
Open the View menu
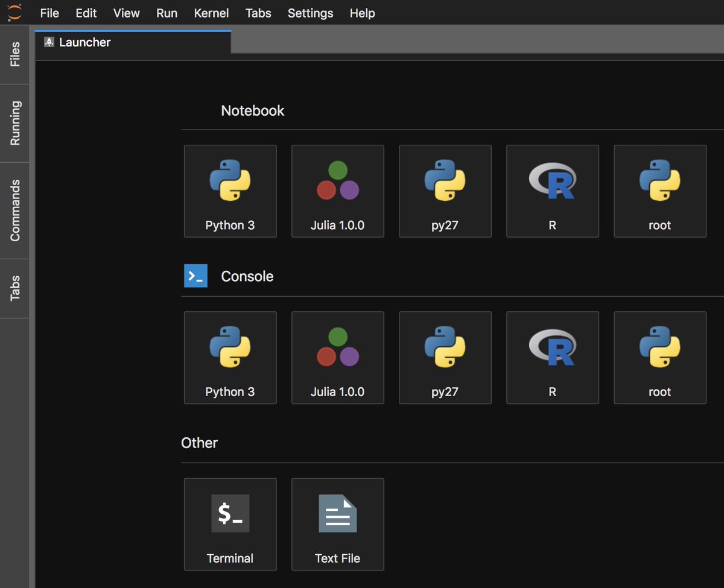tap(127, 13)
